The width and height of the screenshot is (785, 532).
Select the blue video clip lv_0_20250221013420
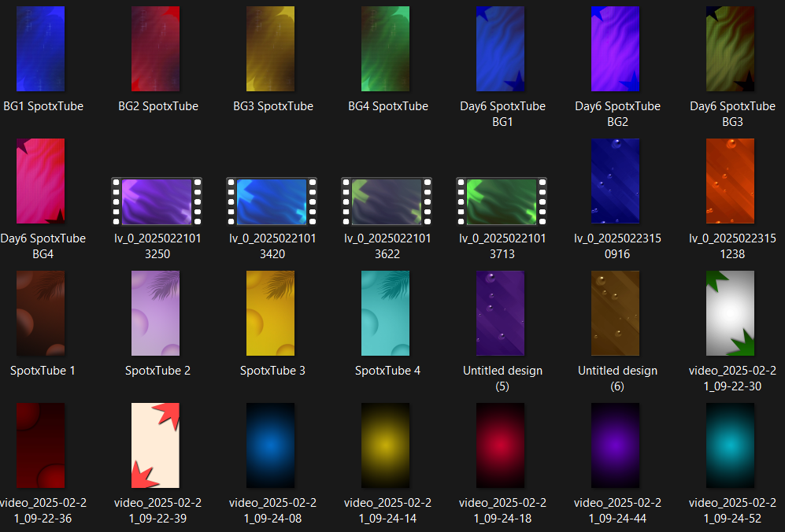pos(271,201)
